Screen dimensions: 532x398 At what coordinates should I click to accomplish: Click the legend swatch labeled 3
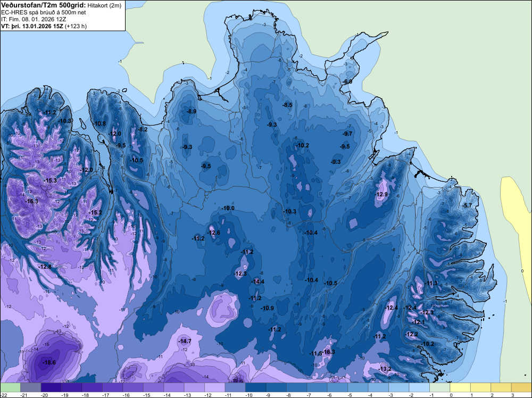pyautogui.click(x=522, y=387)
